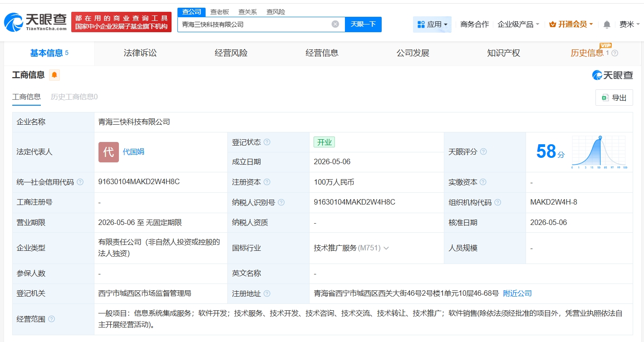Open the 基本信息 tab
Screen dimensions: 644x342
49,53
